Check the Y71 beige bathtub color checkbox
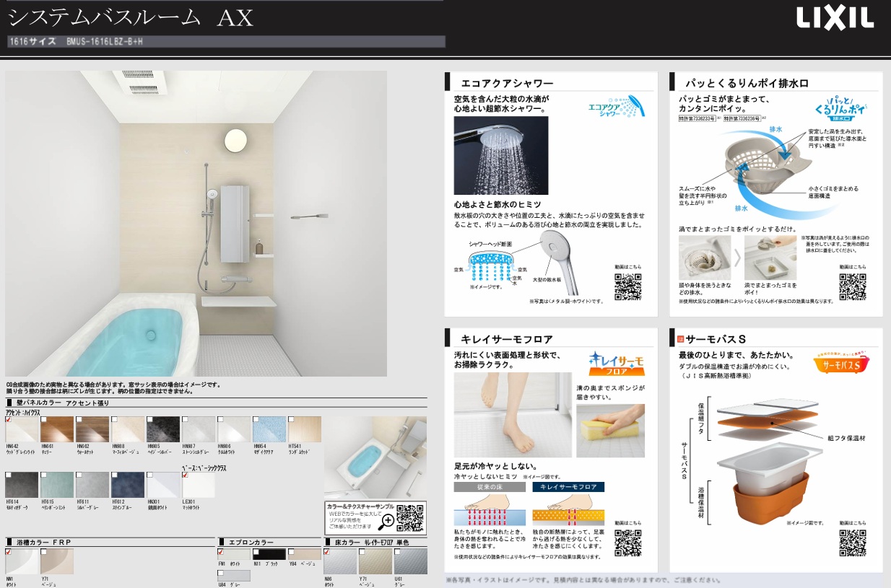 43,552
